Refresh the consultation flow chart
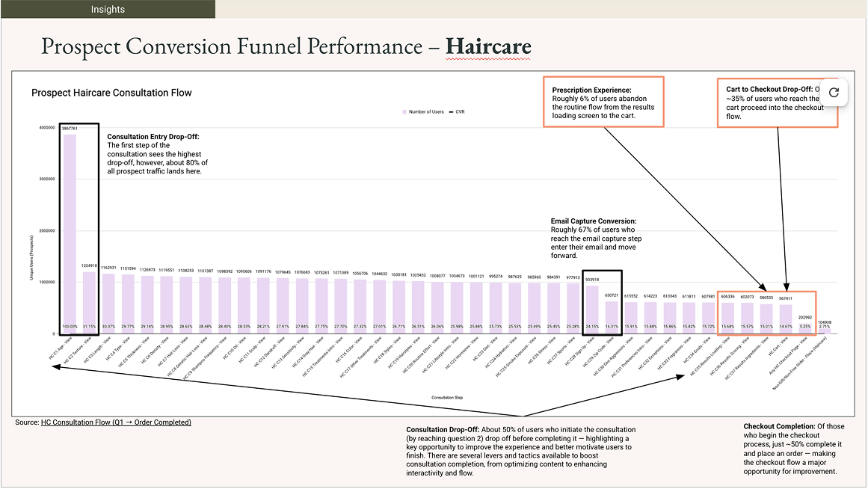868x489 pixels. tap(834, 93)
